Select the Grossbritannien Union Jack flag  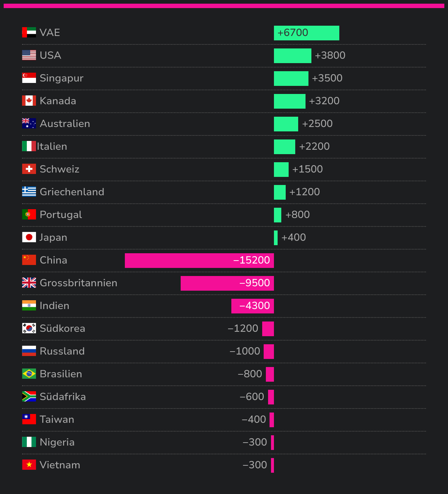(x=29, y=283)
